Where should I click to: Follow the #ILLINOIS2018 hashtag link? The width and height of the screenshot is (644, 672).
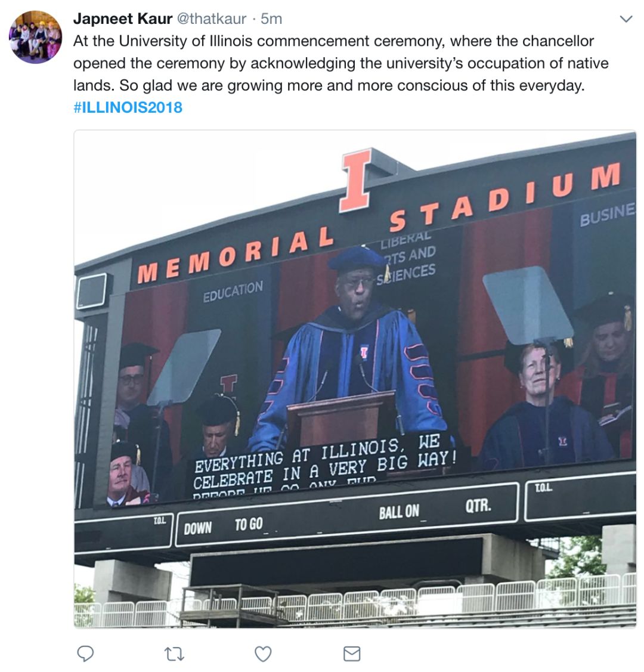[128, 107]
